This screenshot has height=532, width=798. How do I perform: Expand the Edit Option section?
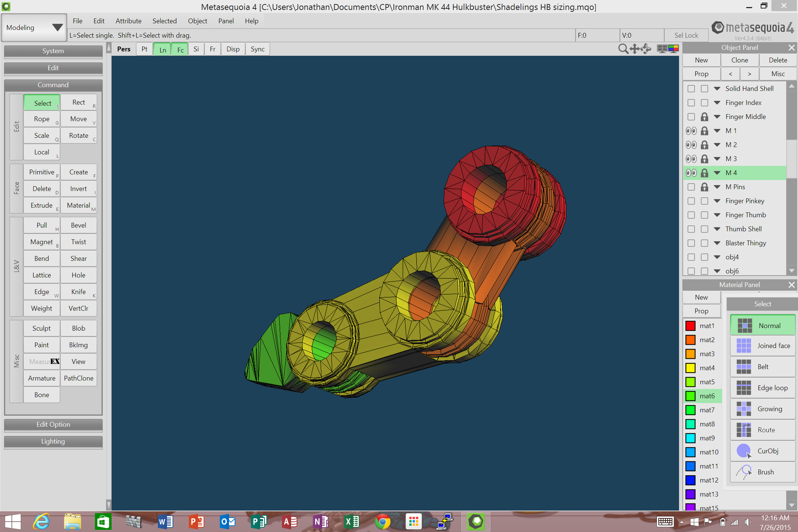click(x=53, y=424)
